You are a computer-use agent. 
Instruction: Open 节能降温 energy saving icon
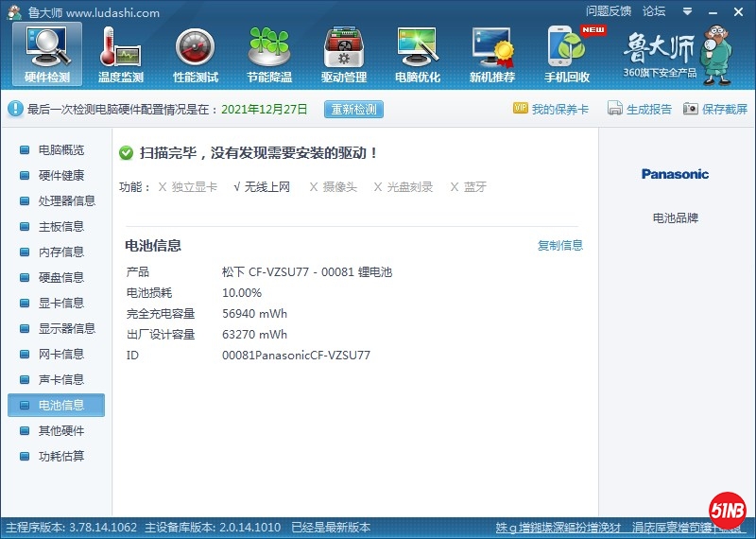[x=269, y=54]
